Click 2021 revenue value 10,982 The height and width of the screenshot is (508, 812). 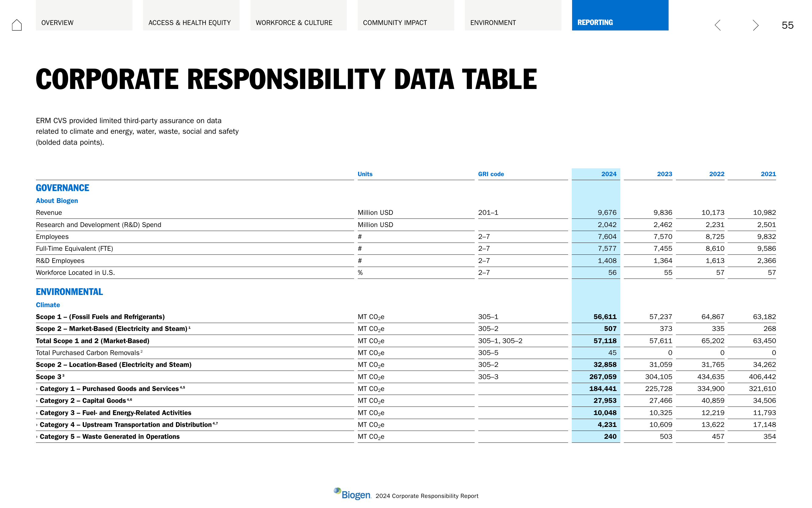(x=764, y=213)
